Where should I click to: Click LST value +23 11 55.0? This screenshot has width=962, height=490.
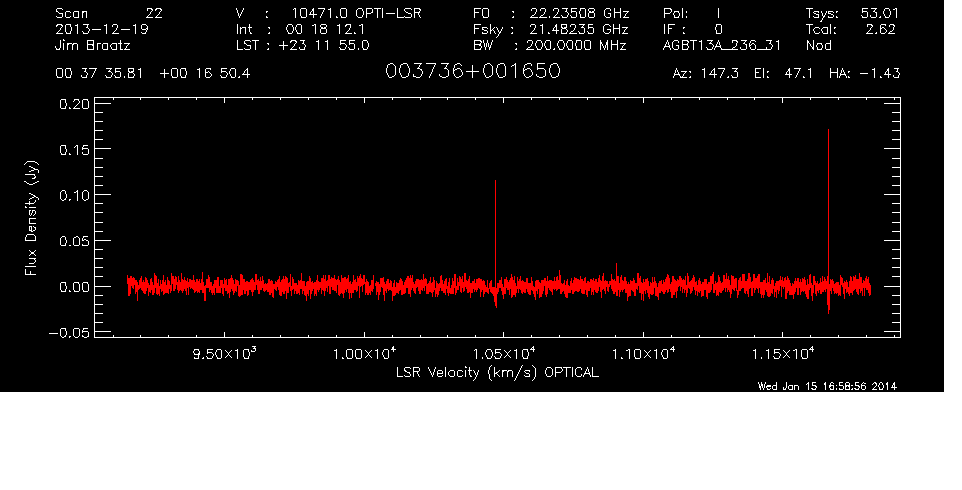click(x=324, y=45)
